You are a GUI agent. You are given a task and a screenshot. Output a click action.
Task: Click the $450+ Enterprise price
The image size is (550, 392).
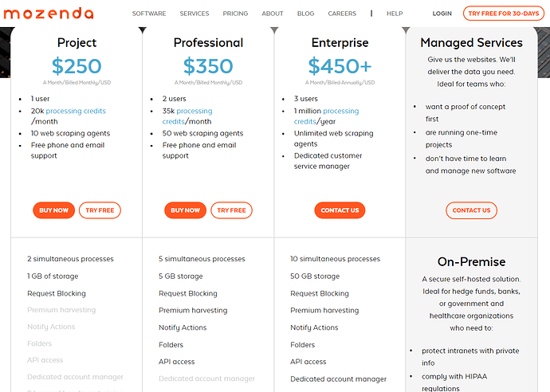pyautogui.click(x=340, y=66)
